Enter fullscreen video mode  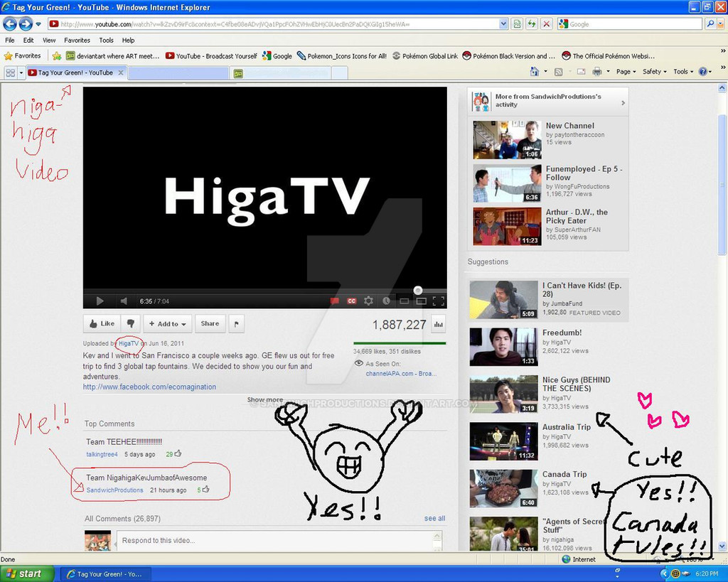coord(438,301)
